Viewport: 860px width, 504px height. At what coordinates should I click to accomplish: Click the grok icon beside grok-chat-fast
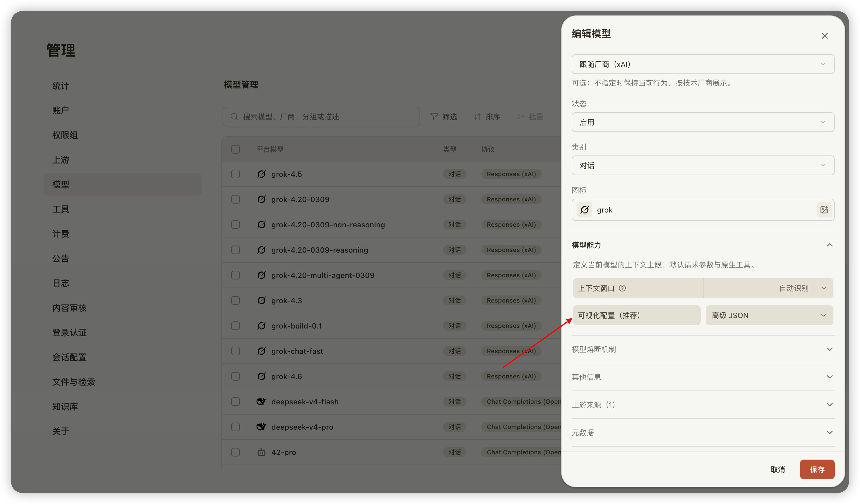click(x=261, y=351)
